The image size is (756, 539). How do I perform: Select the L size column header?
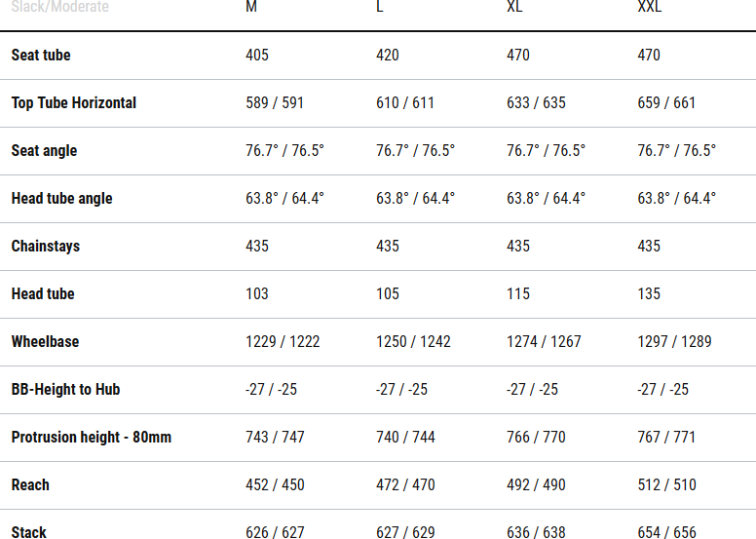(x=380, y=7)
